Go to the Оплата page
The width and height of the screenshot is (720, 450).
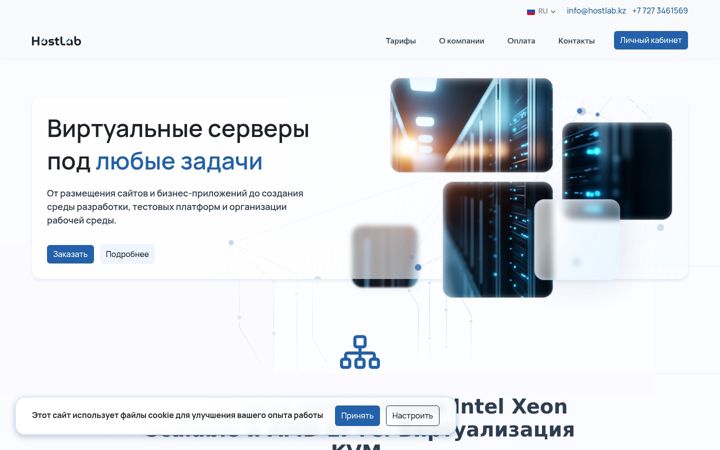pyautogui.click(x=521, y=41)
